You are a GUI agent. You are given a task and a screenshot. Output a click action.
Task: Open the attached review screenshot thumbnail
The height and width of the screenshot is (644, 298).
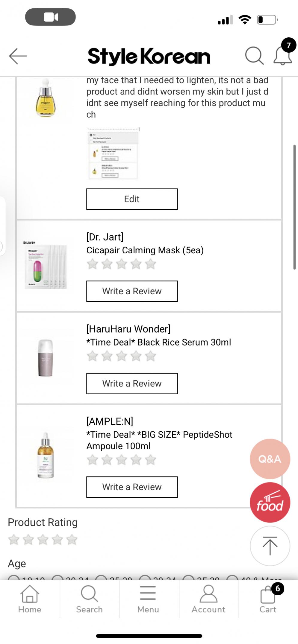(x=113, y=153)
